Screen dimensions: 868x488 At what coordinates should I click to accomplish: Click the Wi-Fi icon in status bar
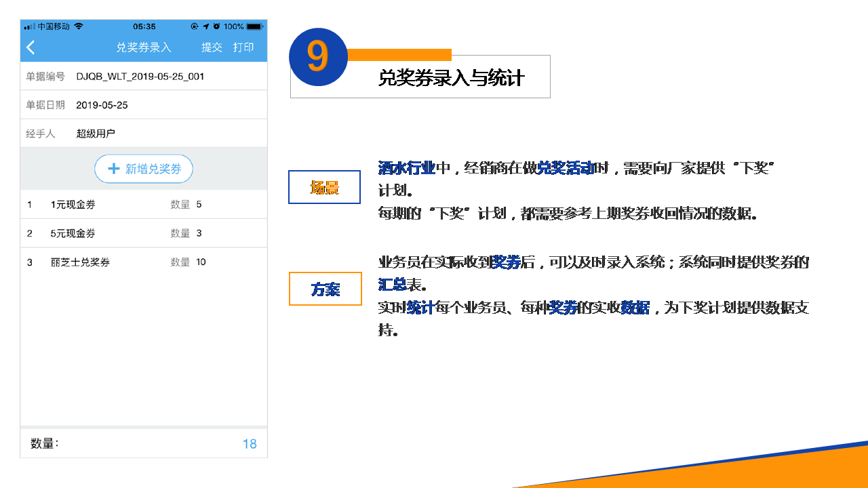click(79, 26)
